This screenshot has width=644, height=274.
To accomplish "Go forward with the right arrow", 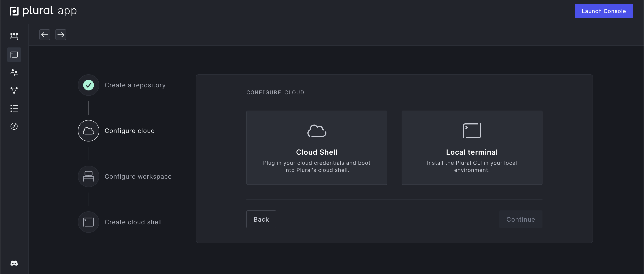I will [x=61, y=34].
